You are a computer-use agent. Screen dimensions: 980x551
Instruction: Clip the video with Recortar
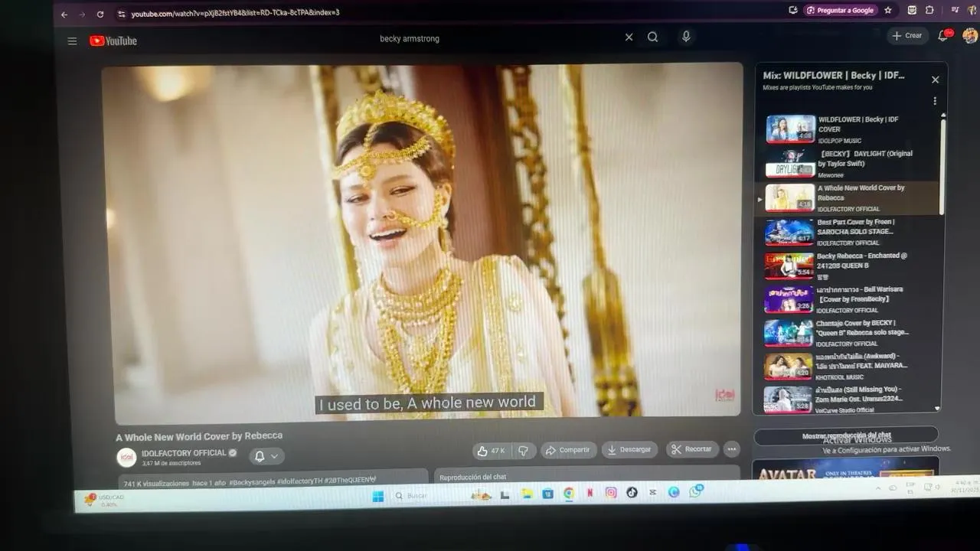click(692, 449)
